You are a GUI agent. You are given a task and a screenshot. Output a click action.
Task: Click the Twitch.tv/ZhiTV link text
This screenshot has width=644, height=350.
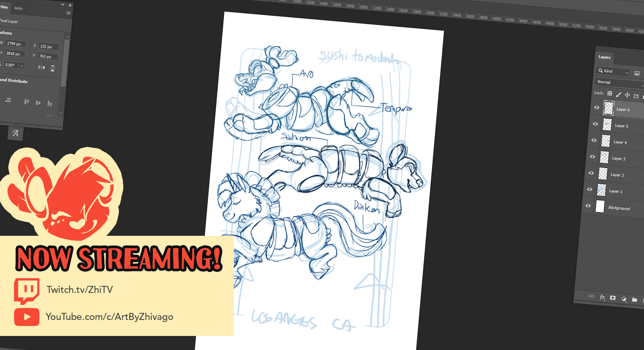pyautogui.click(x=79, y=290)
